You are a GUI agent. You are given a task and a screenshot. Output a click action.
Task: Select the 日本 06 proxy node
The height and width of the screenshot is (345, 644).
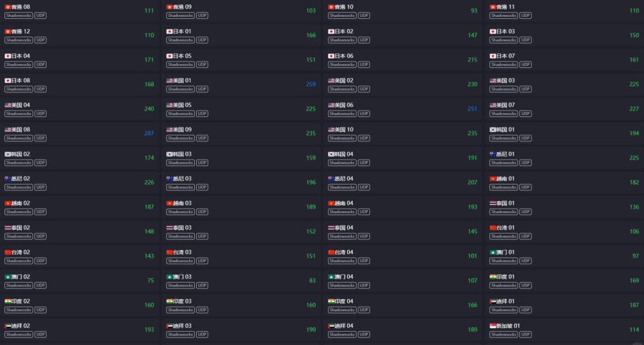[x=402, y=60]
